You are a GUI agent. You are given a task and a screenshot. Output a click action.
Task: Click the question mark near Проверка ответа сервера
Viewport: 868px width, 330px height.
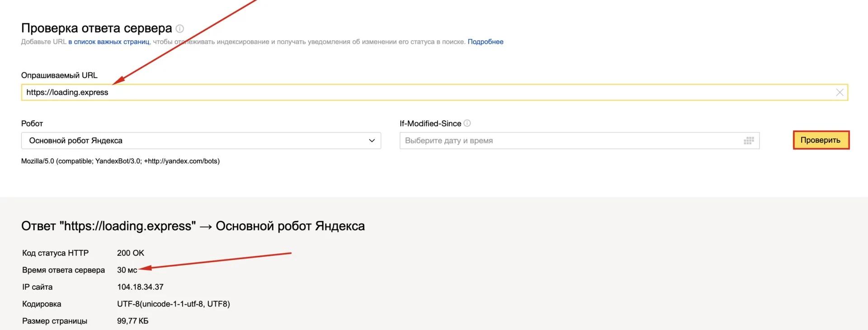point(179,28)
